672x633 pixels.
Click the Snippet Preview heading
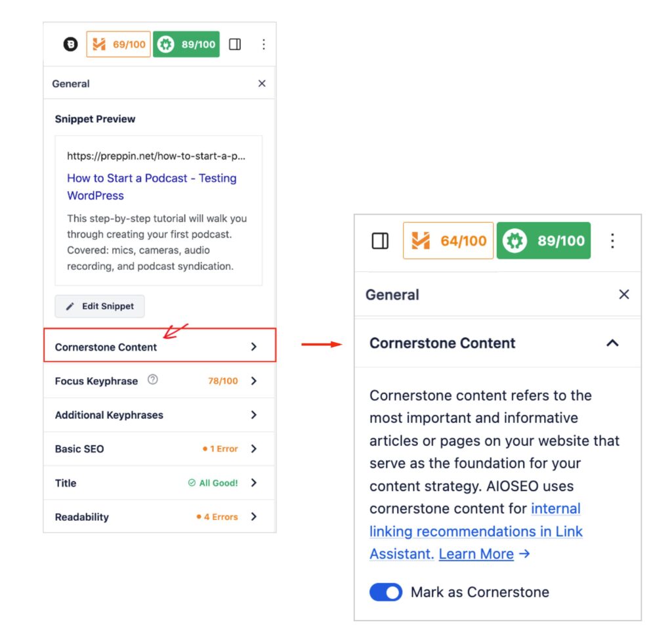tap(95, 119)
